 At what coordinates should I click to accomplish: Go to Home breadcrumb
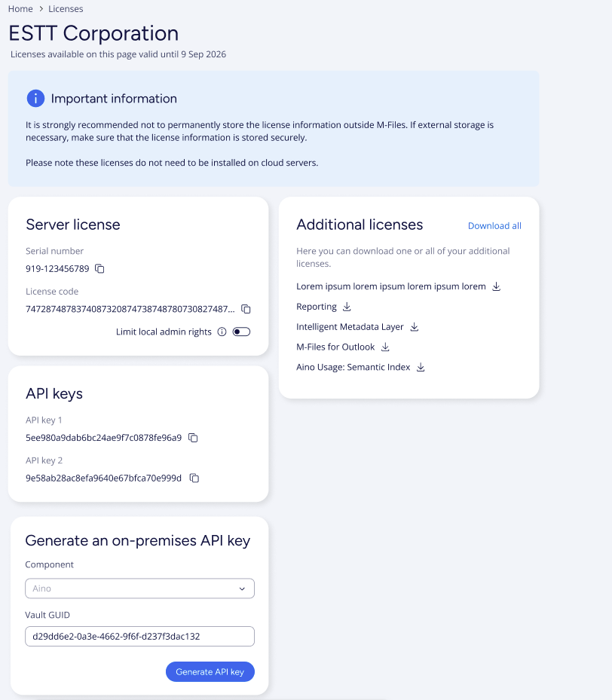20,9
